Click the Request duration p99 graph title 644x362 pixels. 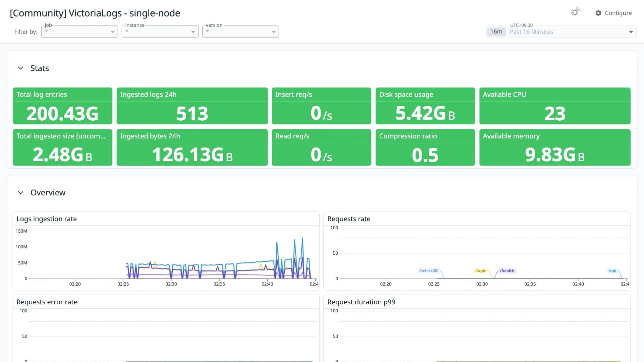[361, 302]
